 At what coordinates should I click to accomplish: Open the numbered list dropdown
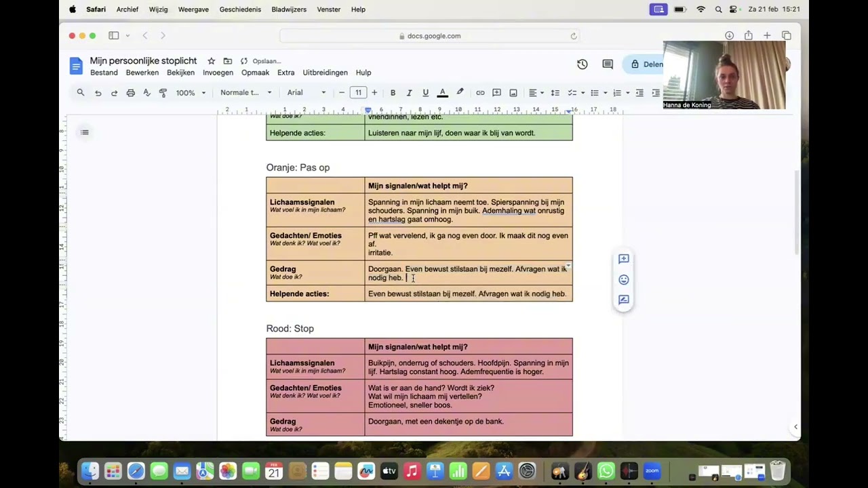point(620,93)
